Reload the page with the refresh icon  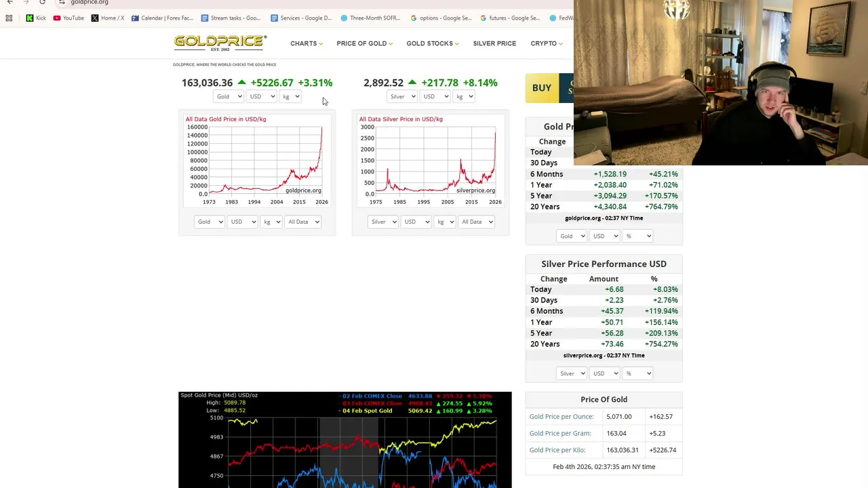coord(42,3)
